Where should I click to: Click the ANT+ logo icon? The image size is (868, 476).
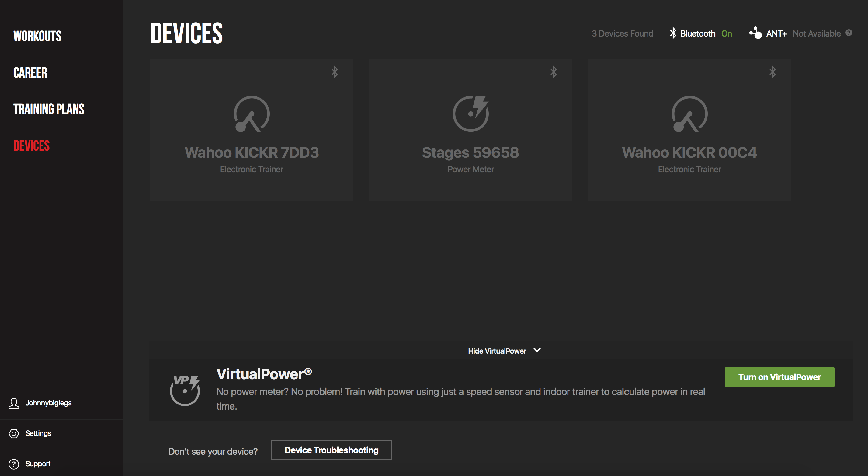pyautogui.click(x=755, y=33)
